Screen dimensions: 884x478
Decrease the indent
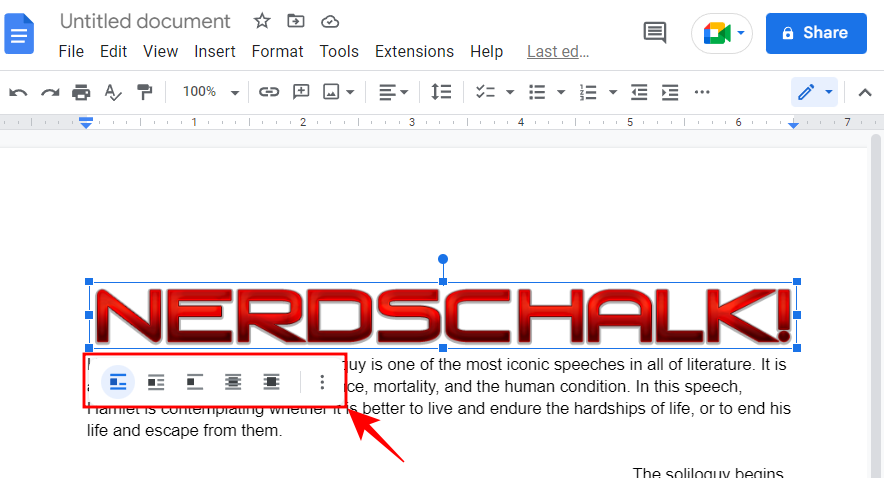click(639, 92)
